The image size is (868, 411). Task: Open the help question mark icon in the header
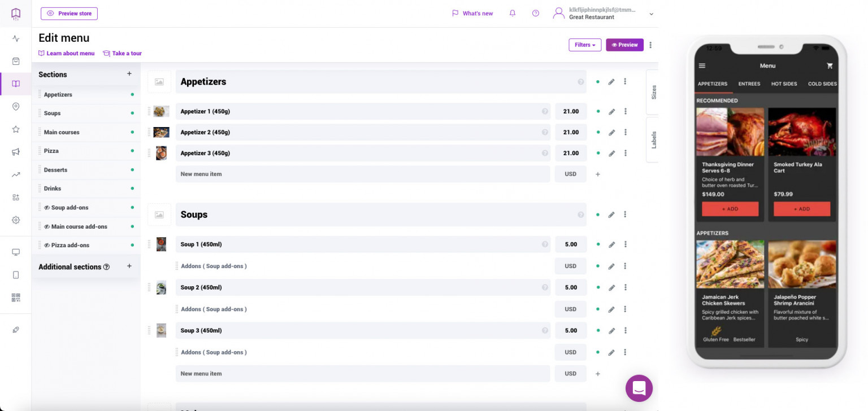(x=536, y=14)
